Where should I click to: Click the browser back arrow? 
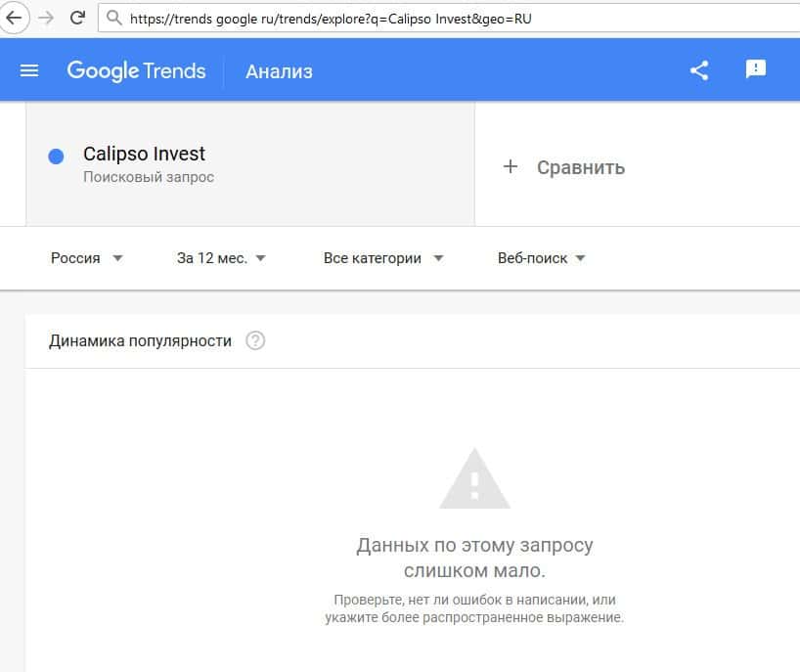coord(15,18)
